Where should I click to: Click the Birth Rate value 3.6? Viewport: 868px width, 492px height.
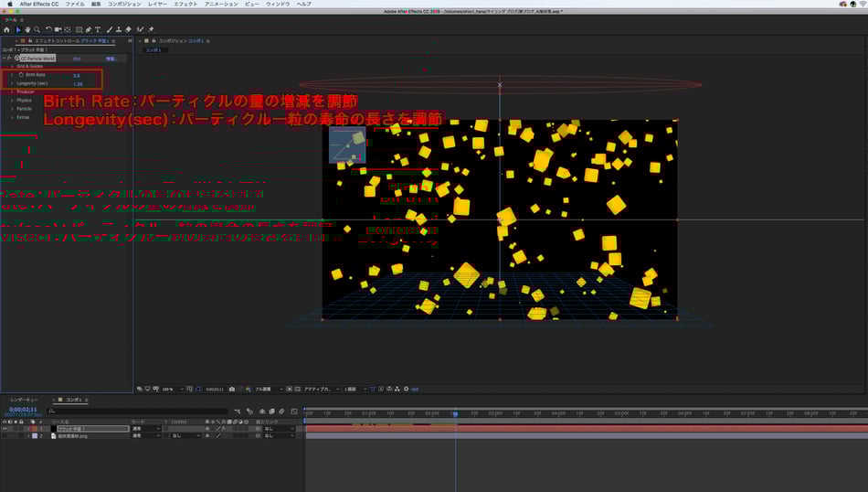click(76, 75)
